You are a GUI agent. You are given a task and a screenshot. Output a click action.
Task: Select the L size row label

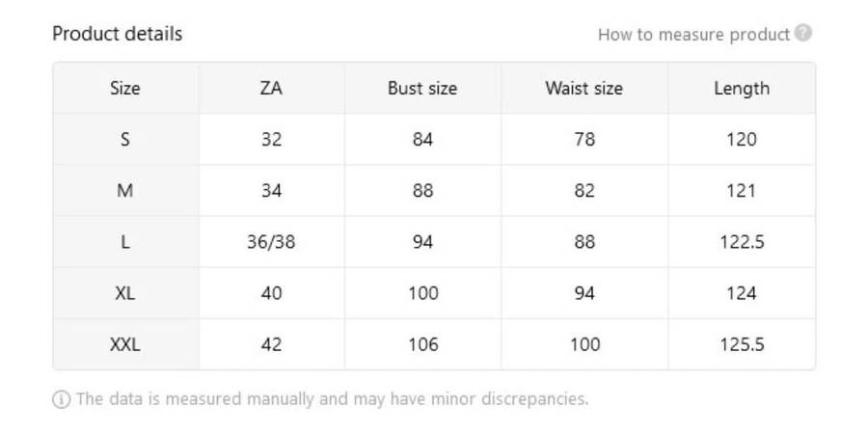click(x=125, y=242)
